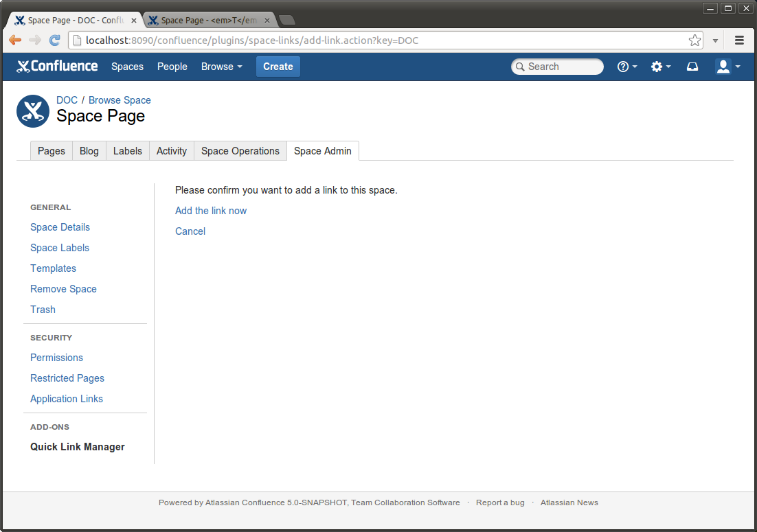Select the Labels tab
Screen dimensions: 757x532
[127, 151]
